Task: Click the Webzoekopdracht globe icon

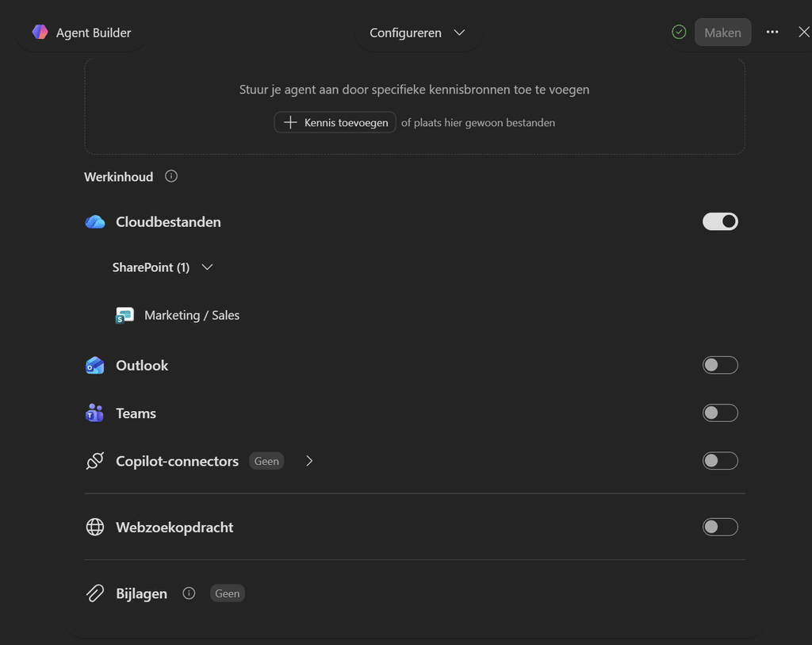Action: [95, 527]
